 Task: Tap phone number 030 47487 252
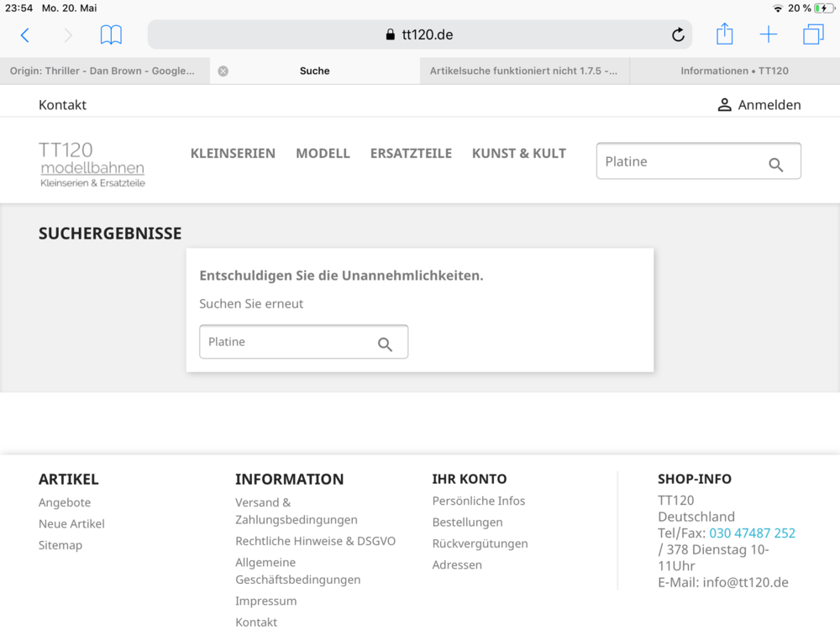coord(752,533)
